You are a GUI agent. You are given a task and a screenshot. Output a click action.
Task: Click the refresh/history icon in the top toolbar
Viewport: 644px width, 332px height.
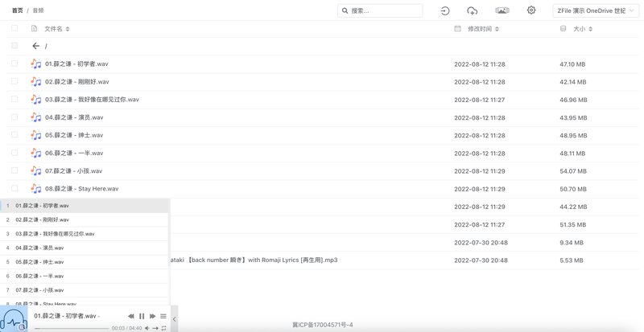pos(444,10)
